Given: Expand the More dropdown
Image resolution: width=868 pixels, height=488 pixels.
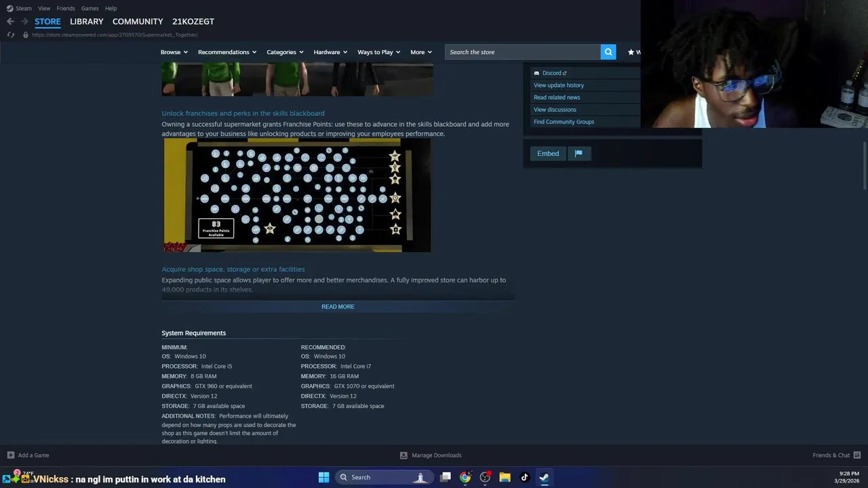Looking at the screenshot, I should pos(421,52).
